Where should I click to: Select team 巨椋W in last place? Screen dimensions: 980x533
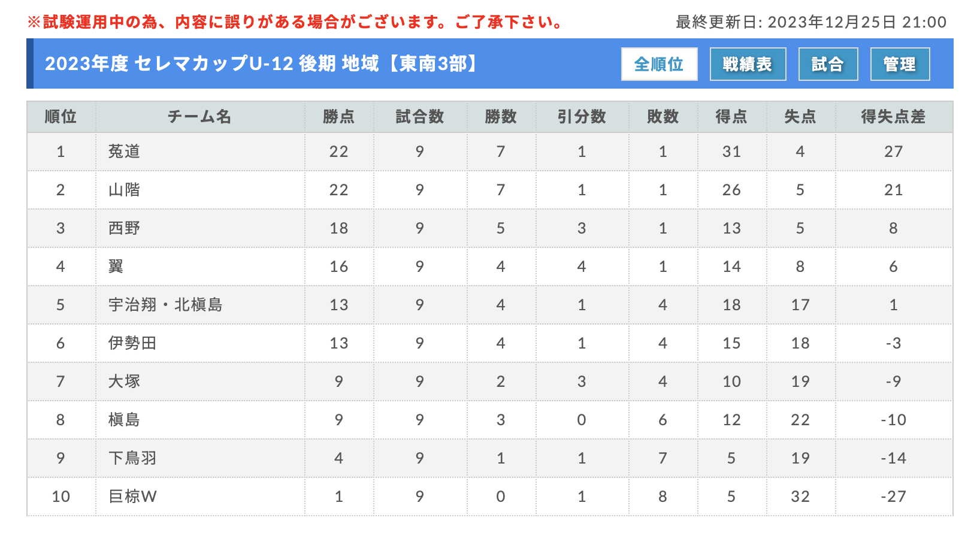[x=132, y=496]
